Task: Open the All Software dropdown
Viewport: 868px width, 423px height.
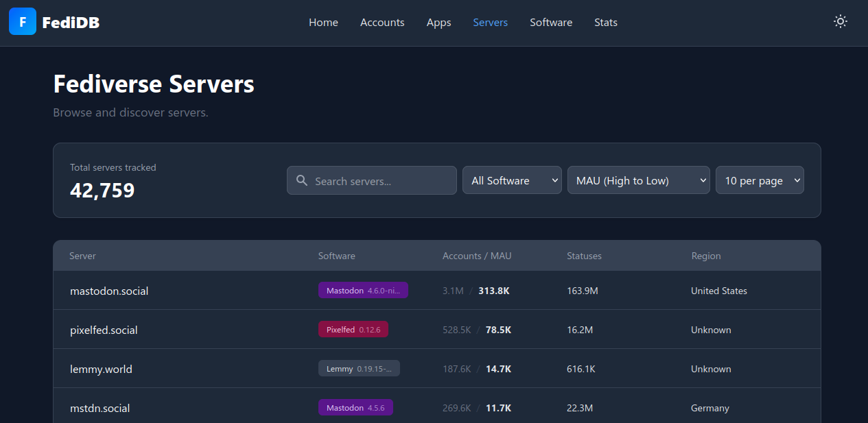Action: tap(512, 180)
